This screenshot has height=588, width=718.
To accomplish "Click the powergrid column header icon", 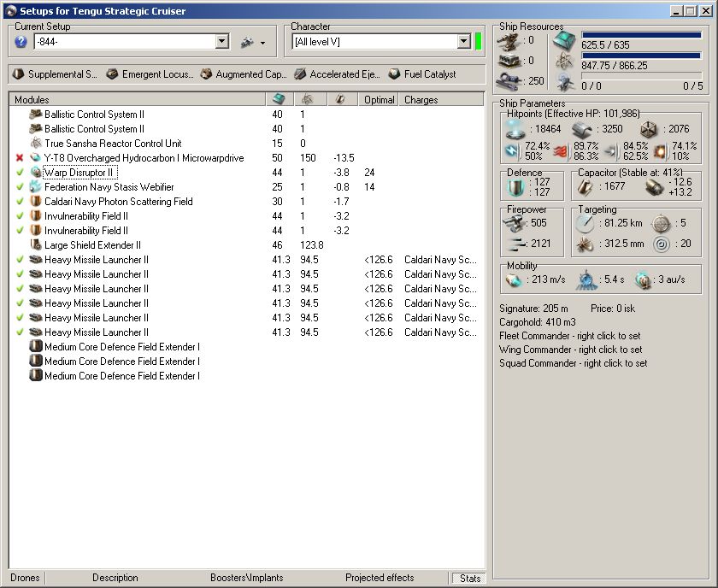I will pyautogui.click(x=307, y=100).
